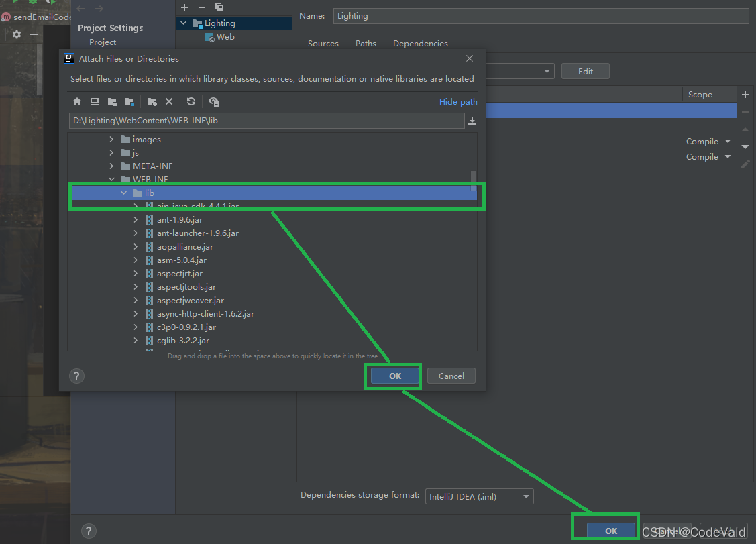756x544 pixels.
Task: Click the Delete (X) toolbar icon
Action: [x=169, y=101]
